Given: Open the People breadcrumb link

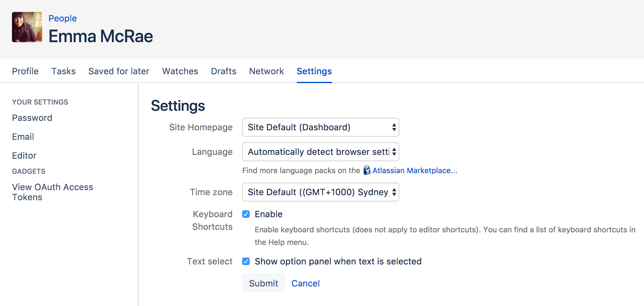Looking at the screenshot, I should coord(63,18).
